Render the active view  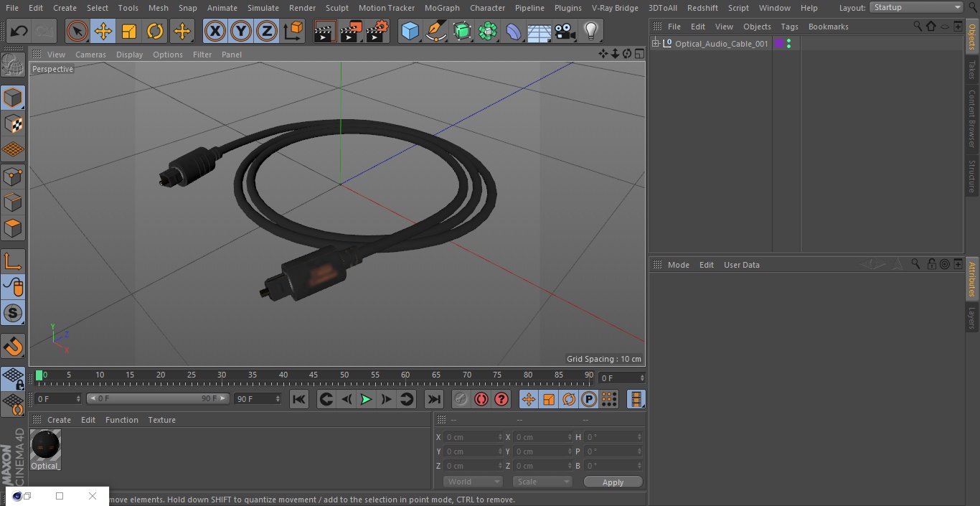[x=325, y=31]
